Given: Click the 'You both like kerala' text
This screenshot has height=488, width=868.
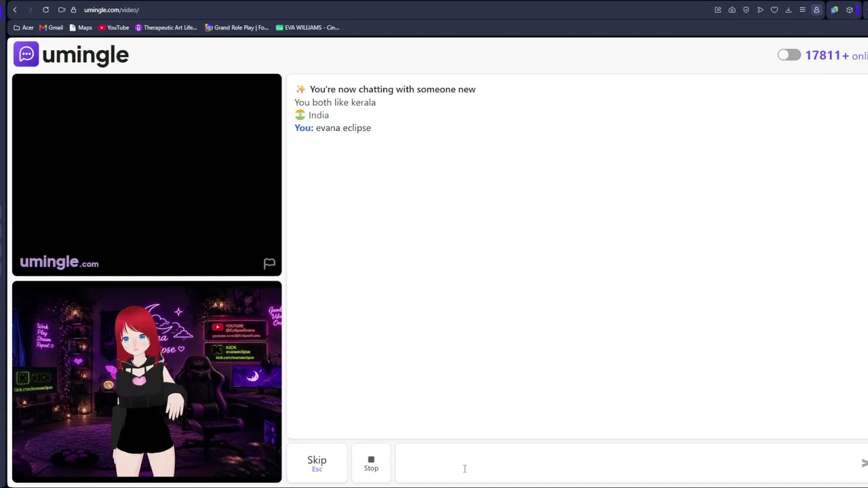Looking at the screenshot, I should [335, 102].
